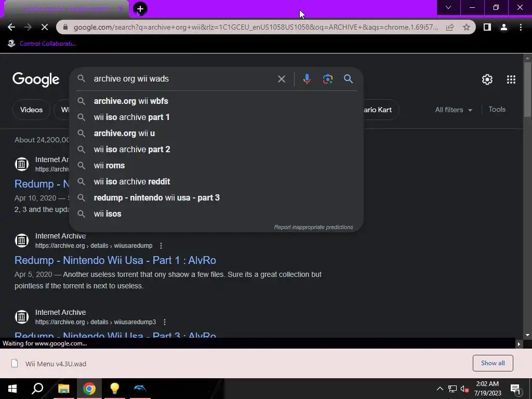
Task: Close the active Google Search tab
Action: pos(120,9)
